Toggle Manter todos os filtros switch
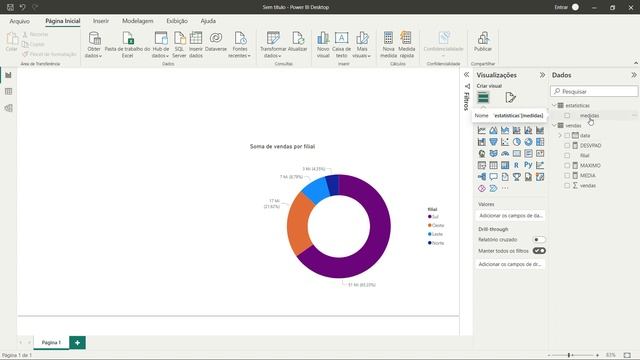Viewport: 640px width, 360px height. 539,251
